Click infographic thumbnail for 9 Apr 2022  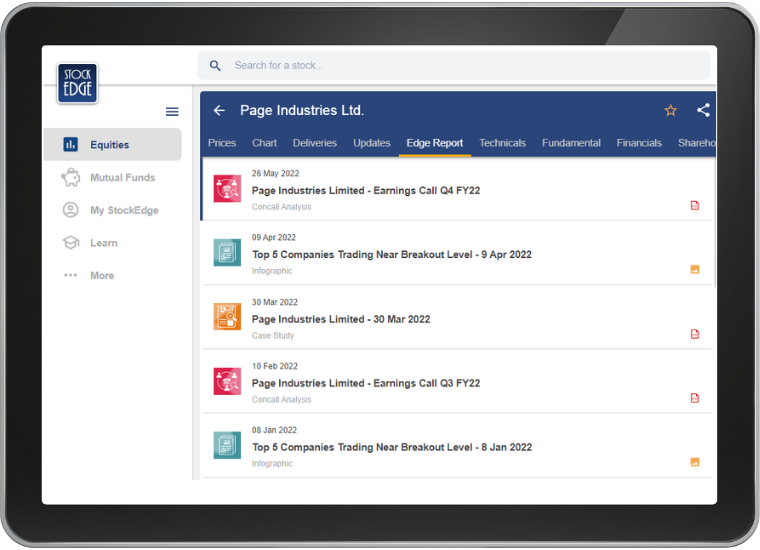click(x=227, y=252)
